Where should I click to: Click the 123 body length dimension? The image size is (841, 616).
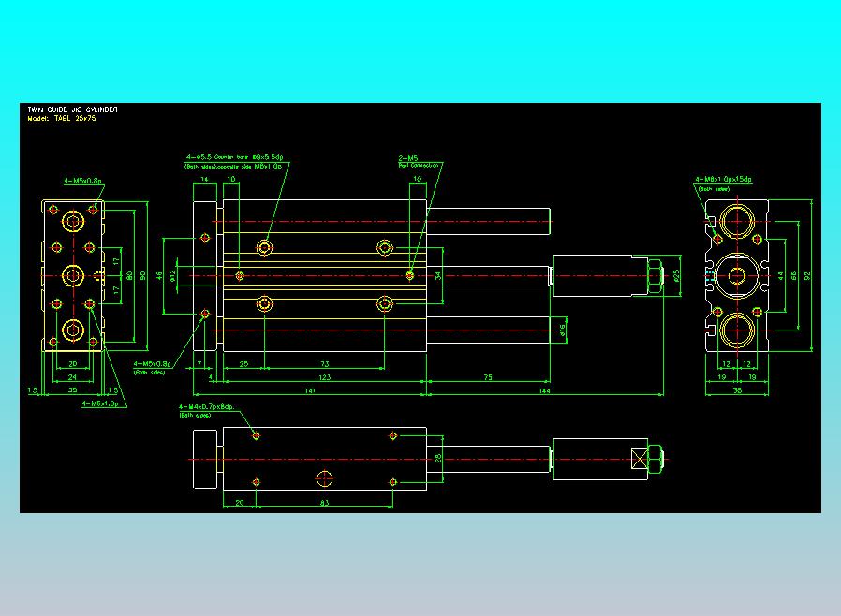coord(324,377)
